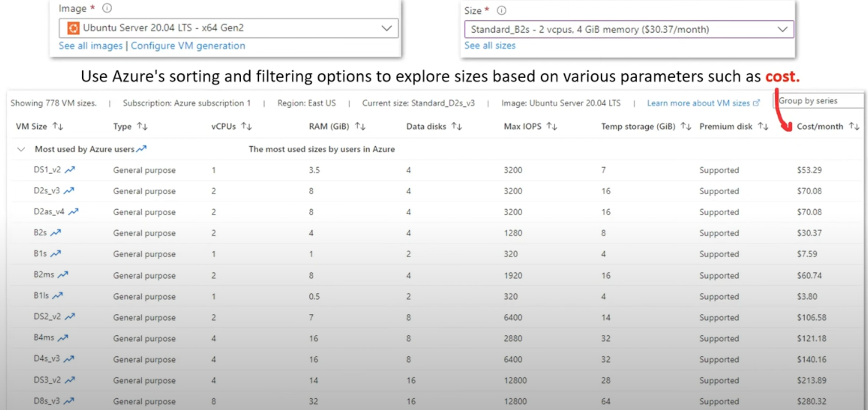Click the trend icon beside D2s_v3
Image resolution: width=868 pixels, height=410 pixels.
click(x=69, y=191)
